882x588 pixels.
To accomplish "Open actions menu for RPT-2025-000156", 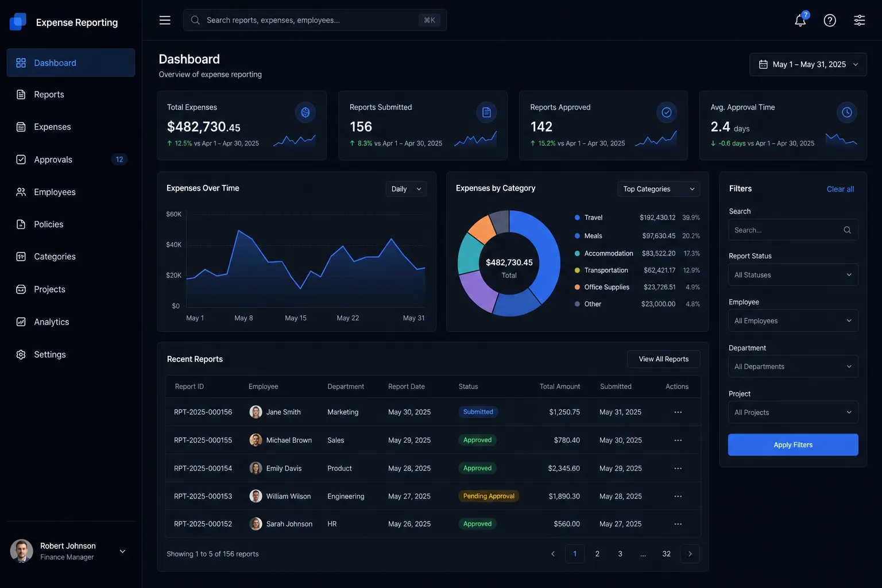I will pos(678,412).
